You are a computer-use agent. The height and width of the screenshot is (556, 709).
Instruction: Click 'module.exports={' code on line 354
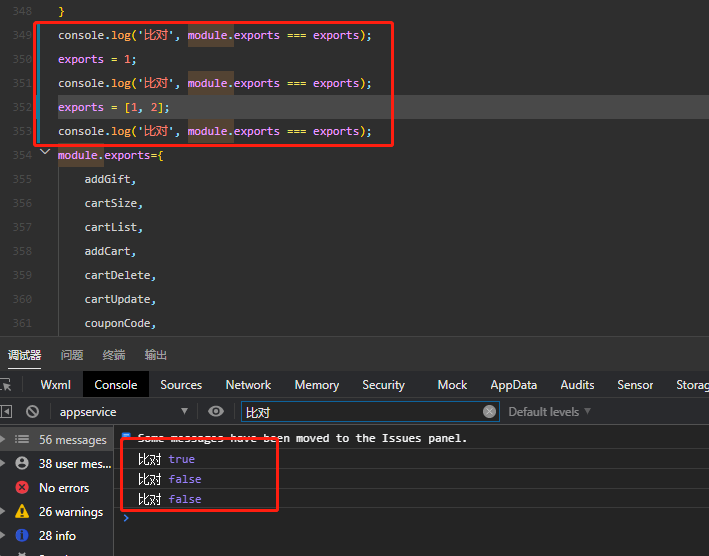[111, 155]
